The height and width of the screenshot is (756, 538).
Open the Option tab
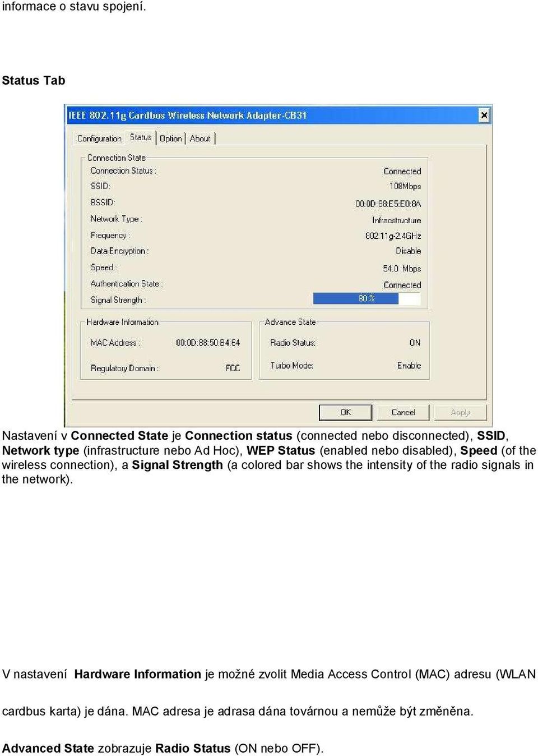pos(171,139)
